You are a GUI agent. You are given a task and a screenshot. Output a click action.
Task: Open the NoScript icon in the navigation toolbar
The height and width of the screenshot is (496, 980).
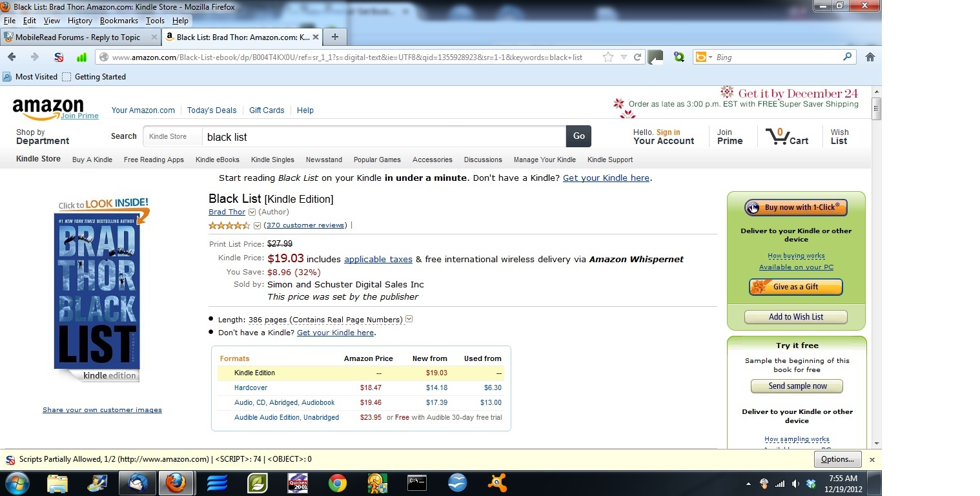[x=59, y=57]
